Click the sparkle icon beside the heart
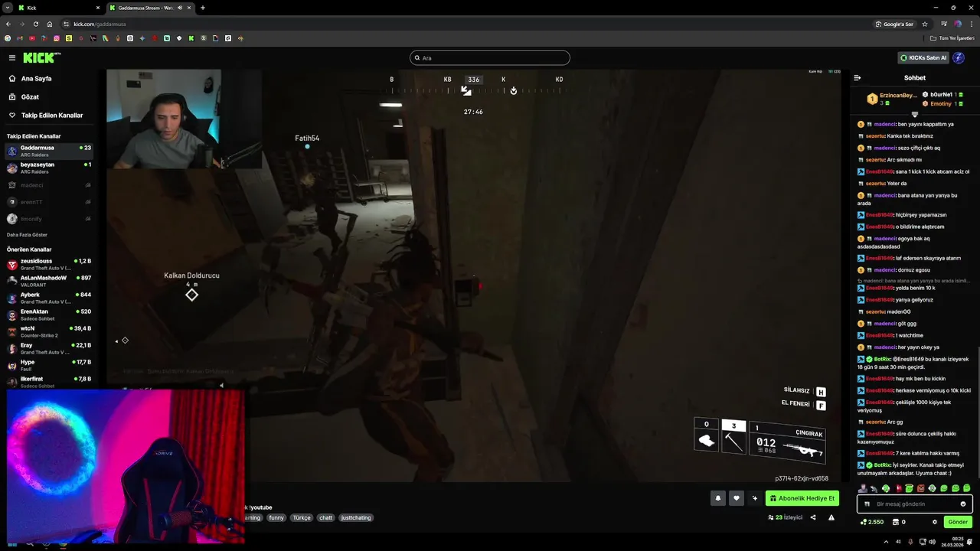The width and height of the screenshot is (980, 551). [x=755, y=498]
